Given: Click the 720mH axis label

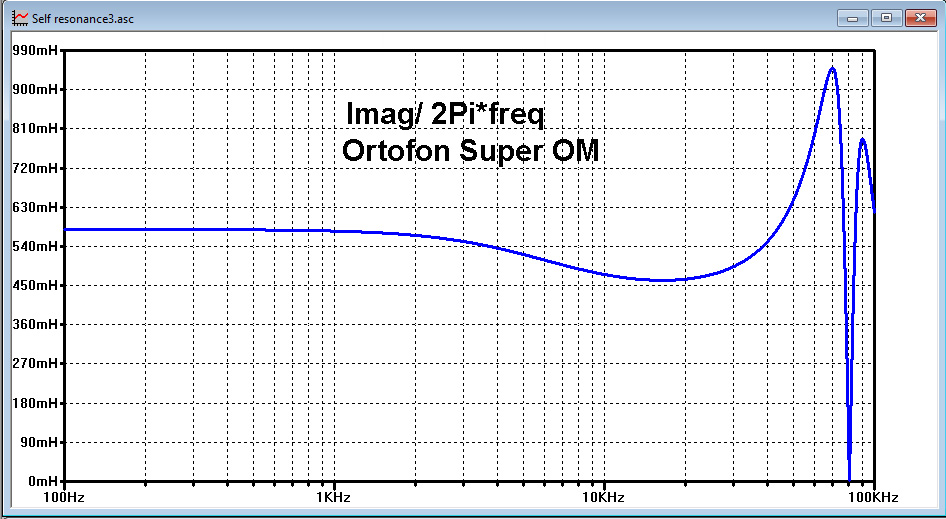Looking at the screenshot, I should [35, 168].
